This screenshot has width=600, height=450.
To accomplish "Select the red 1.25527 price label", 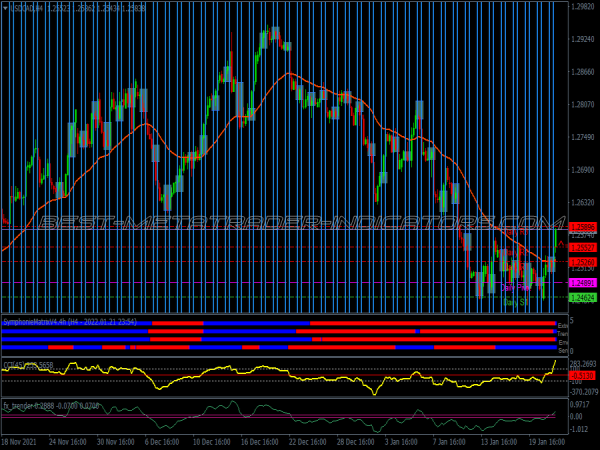I will pos(583,246).
